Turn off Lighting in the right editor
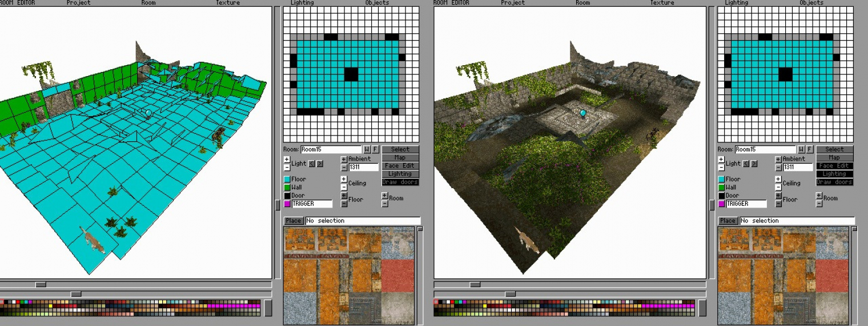This screenshot has width=868, height=326. pyautogui.click(x=834, y=174)
